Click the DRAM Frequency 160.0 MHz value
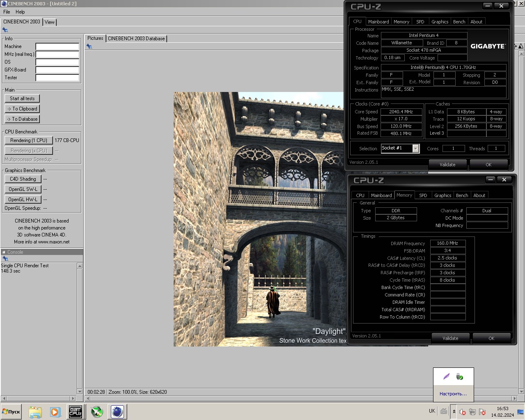 coord(447,243)
